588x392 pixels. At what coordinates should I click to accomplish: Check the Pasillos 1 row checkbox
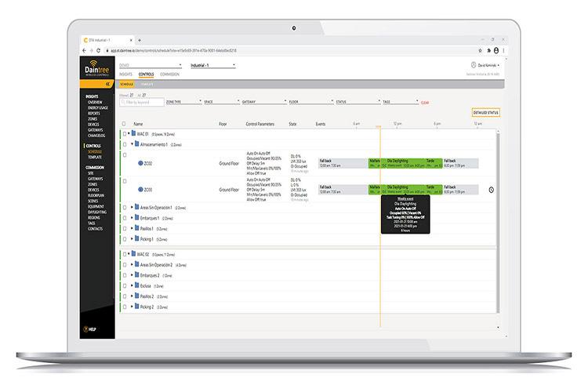[125, 228]
